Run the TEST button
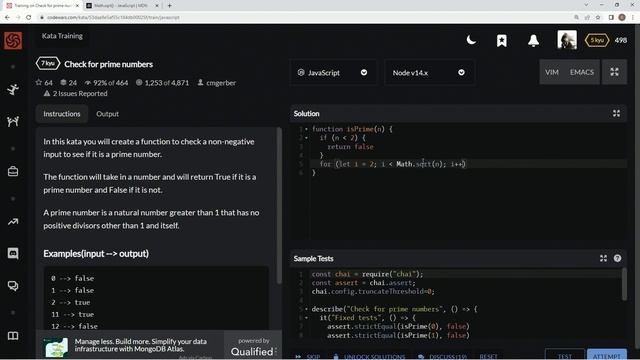 pyautogui.click(x=564, y=355)
